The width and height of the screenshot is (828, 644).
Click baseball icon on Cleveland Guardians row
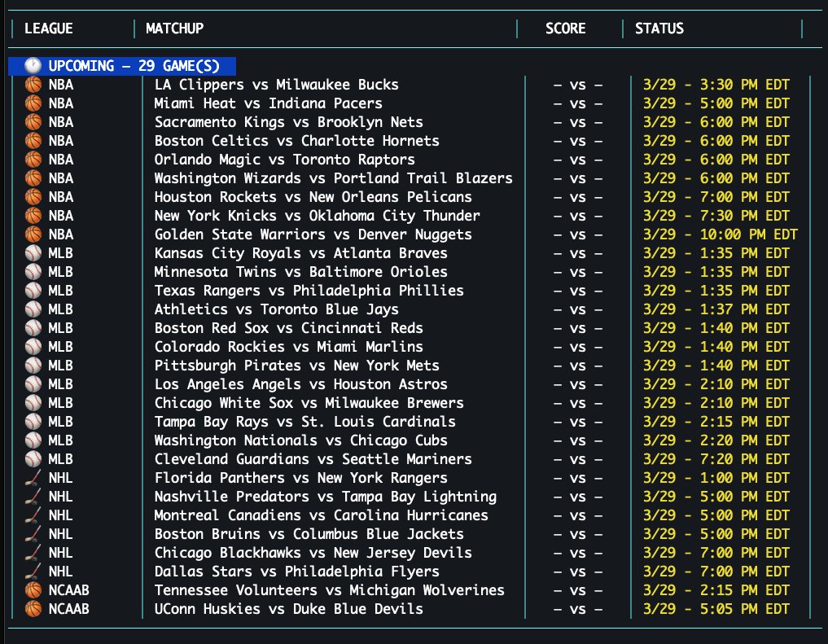coord(33,459)
